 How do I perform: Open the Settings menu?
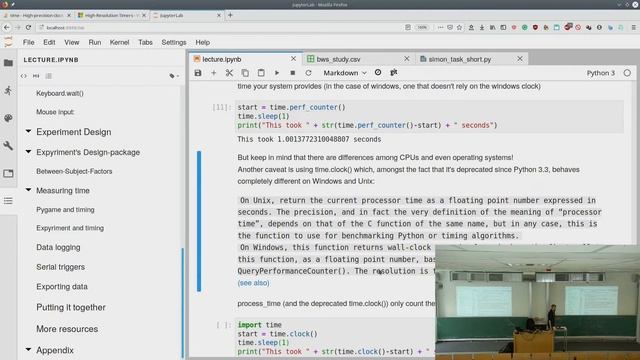point(173,42)
